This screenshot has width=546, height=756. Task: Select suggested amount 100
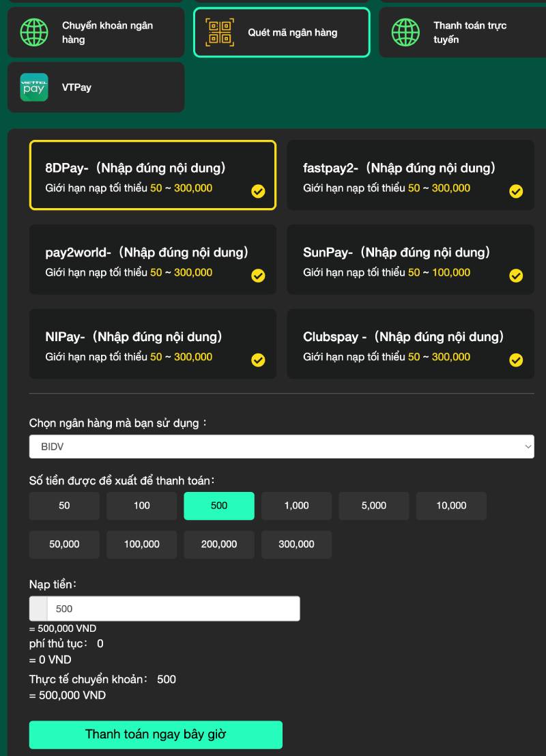coord(142,506)
